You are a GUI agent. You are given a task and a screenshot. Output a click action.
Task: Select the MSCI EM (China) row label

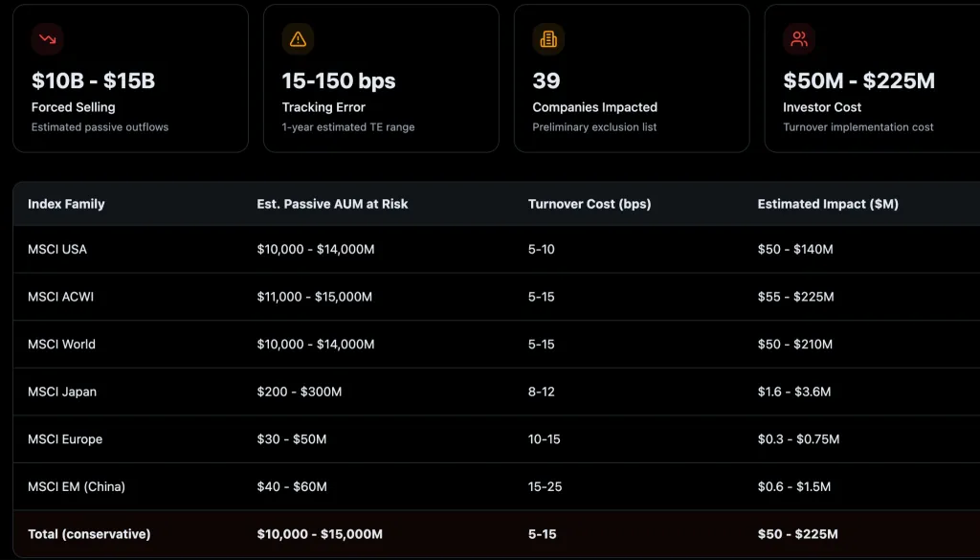77,486
